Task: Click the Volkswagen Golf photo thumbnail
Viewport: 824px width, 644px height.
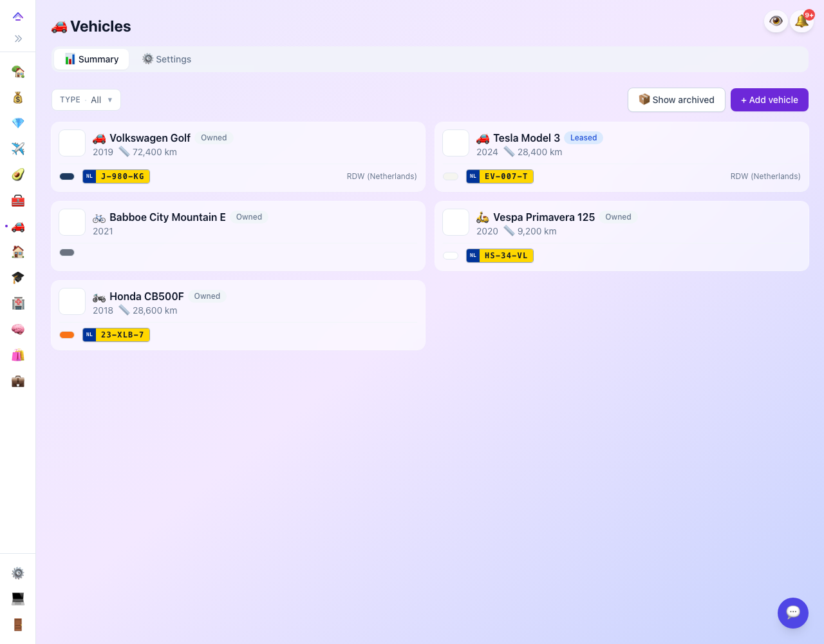Action: click(x=72, y=143)
